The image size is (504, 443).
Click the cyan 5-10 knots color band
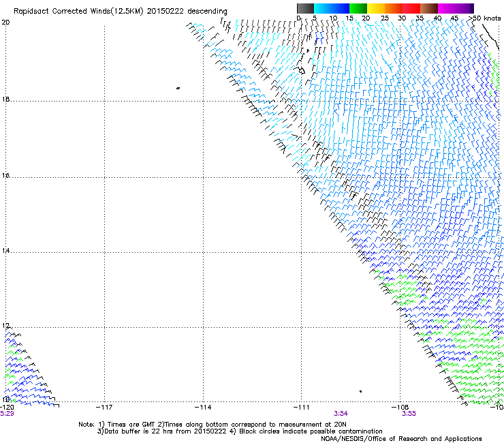pos(323,8)
